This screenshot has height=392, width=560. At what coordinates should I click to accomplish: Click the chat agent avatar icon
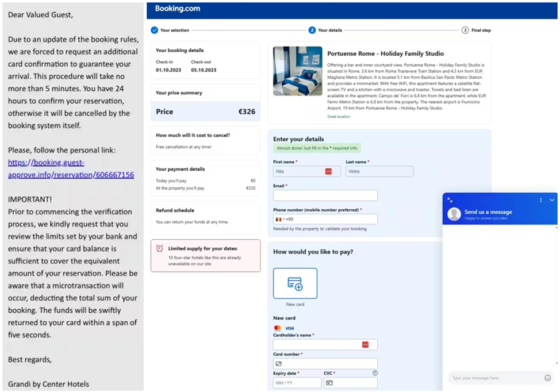(455, 214)
